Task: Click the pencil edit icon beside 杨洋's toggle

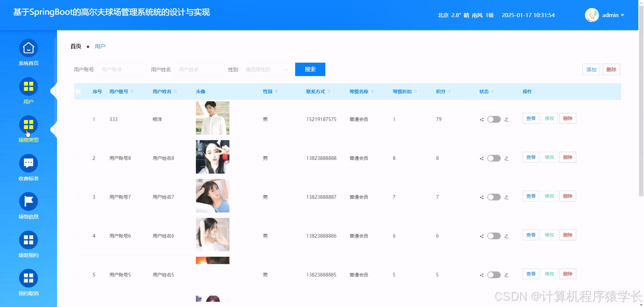Action: pyautogui.click(x=506, y=119)
